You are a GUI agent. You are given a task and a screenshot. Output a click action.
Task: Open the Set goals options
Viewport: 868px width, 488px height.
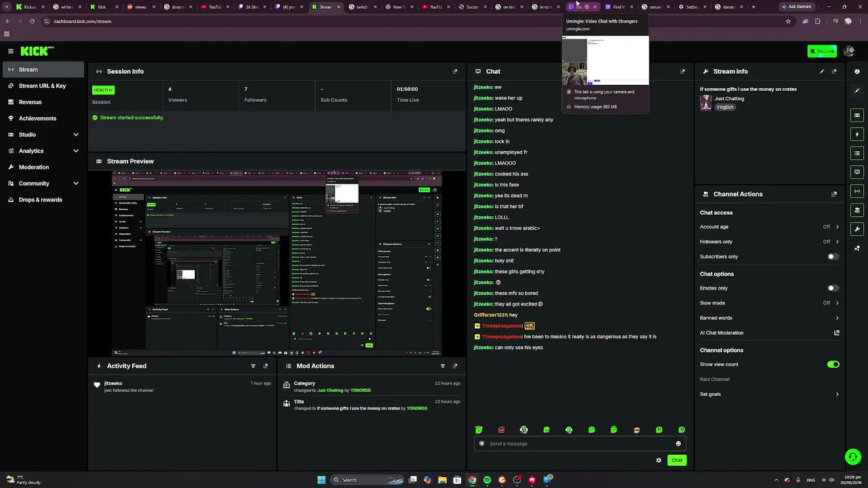pyautogui.click(x=770, y=394)
